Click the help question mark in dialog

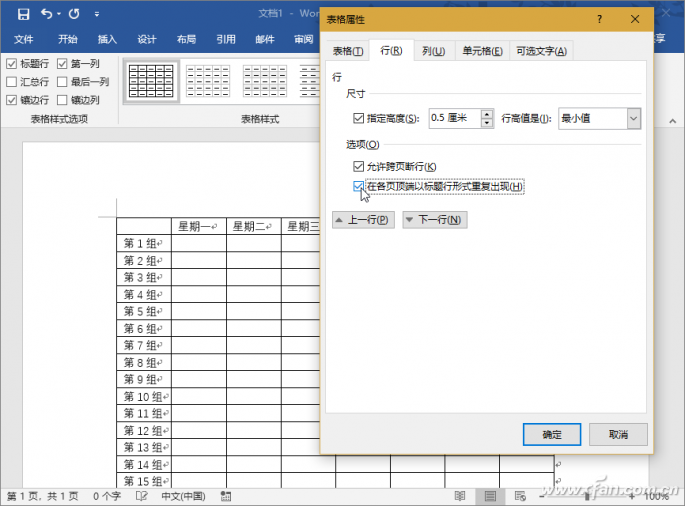coord(599,19)
